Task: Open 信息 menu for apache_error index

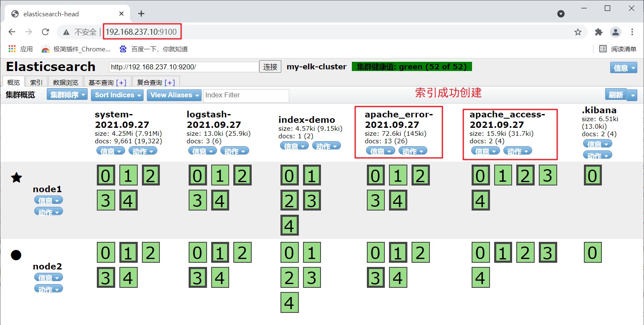Action: 381,151
